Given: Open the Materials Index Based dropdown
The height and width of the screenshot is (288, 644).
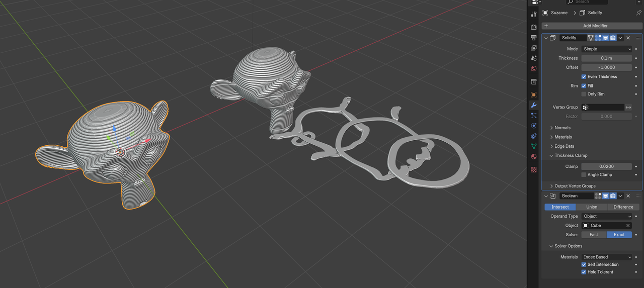Looking at the screenshot, I should (606, 257).
